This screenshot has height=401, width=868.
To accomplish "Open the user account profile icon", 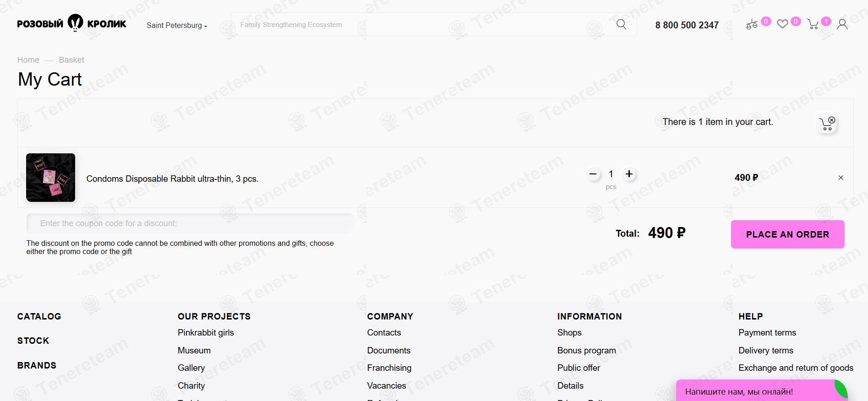I will point(842,24).
